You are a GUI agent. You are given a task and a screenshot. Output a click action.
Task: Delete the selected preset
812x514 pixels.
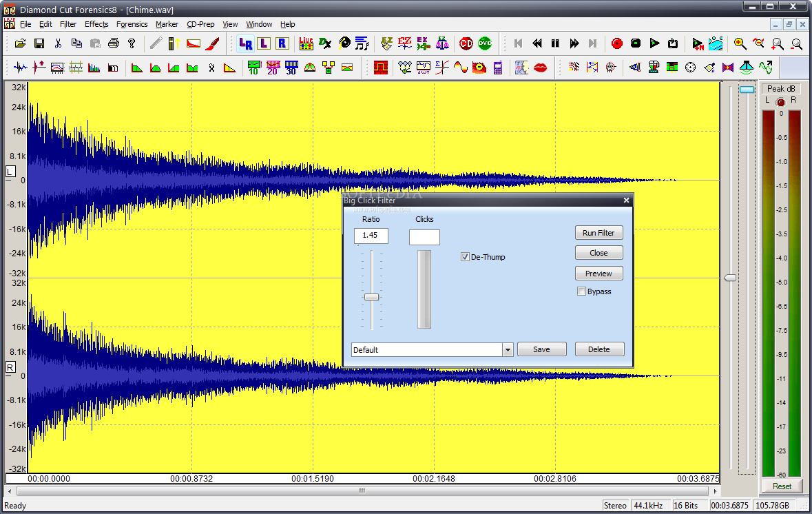coord(599,349)
